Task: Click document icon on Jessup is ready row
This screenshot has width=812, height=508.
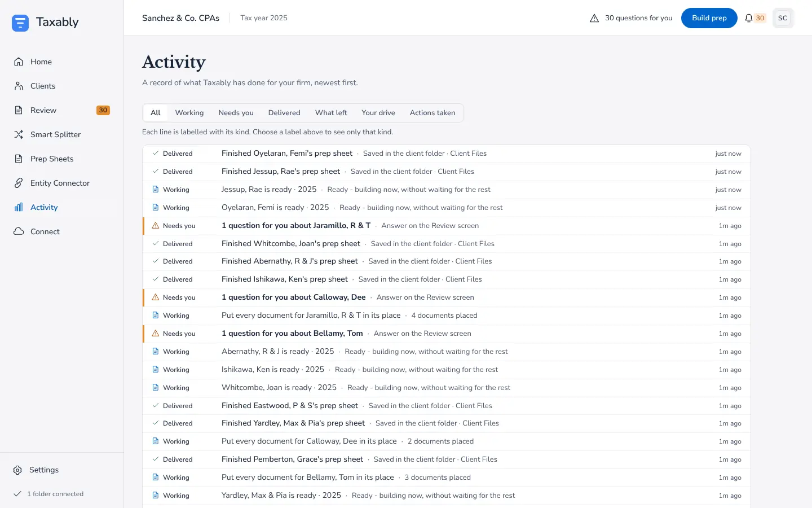Action: [156, 189]
